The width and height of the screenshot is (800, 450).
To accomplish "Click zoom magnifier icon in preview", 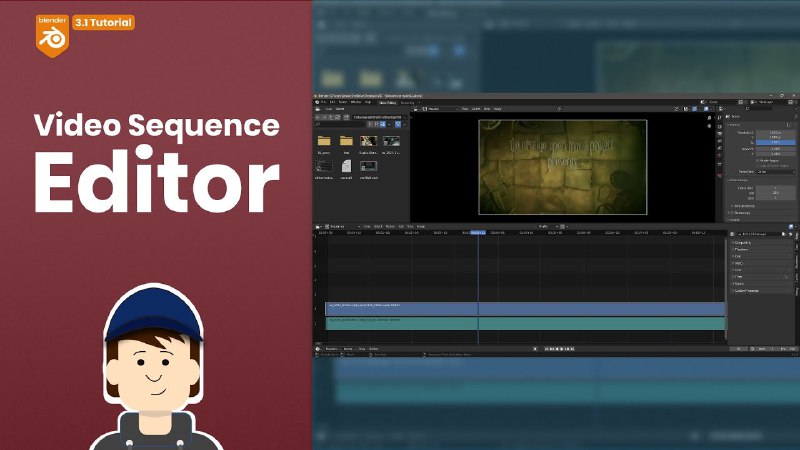I will point(709,118).
